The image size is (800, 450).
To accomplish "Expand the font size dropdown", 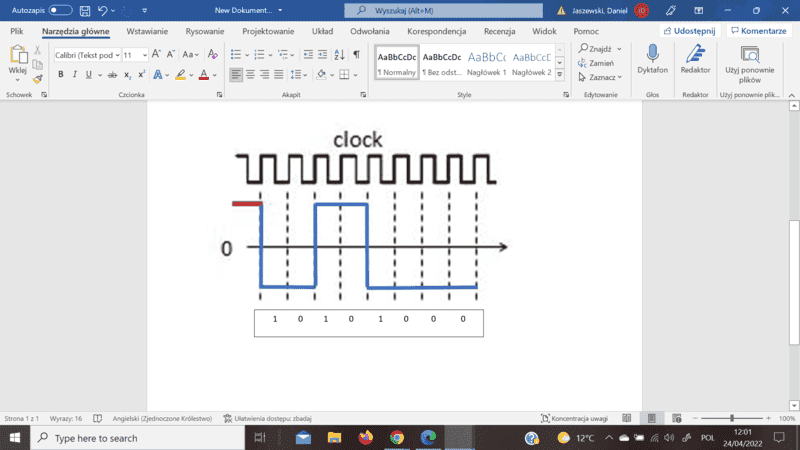I will click(144, 55).
